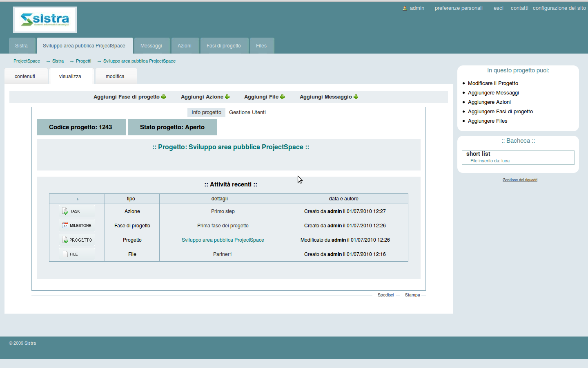Click Aggiungere Files in sidebar
Image resolution: width=588 pixels, height=368 pixels.
tap(488, 121)
